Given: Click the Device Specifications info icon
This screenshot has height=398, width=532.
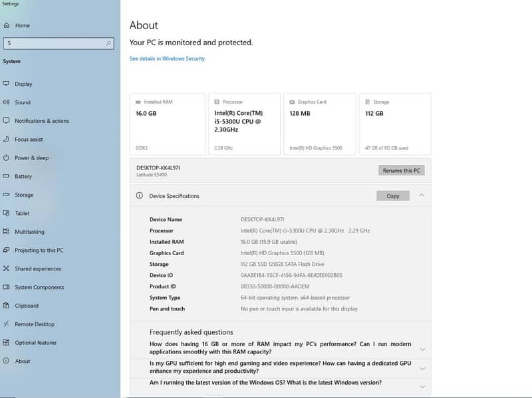Looking at the screenshot, I should tap(140, 195).
